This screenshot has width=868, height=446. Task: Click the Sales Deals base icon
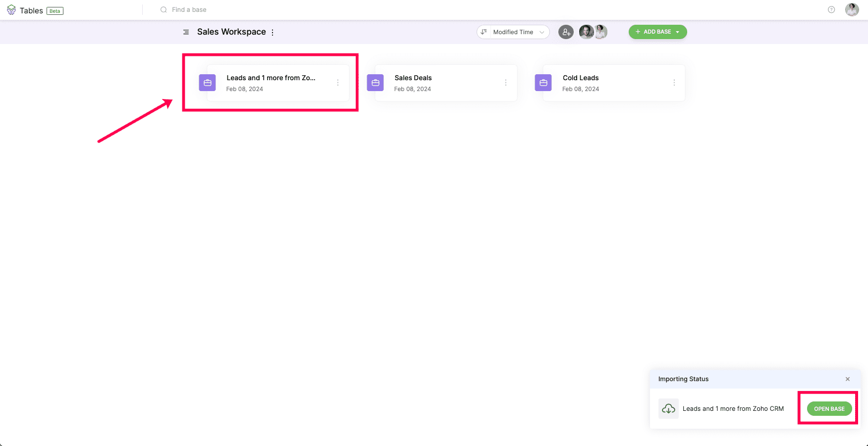(x=375, y=83)
